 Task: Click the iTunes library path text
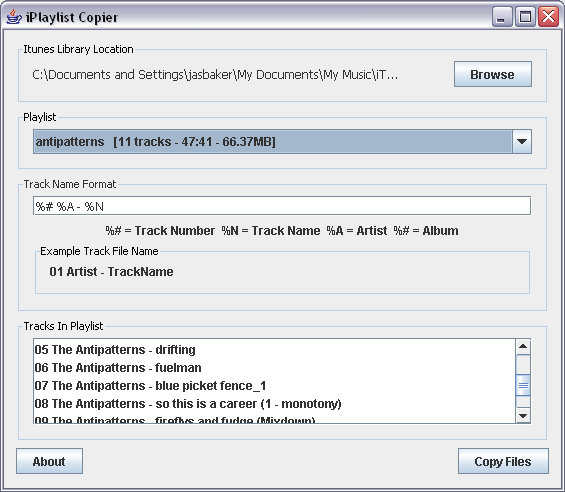tap(215, 75)
